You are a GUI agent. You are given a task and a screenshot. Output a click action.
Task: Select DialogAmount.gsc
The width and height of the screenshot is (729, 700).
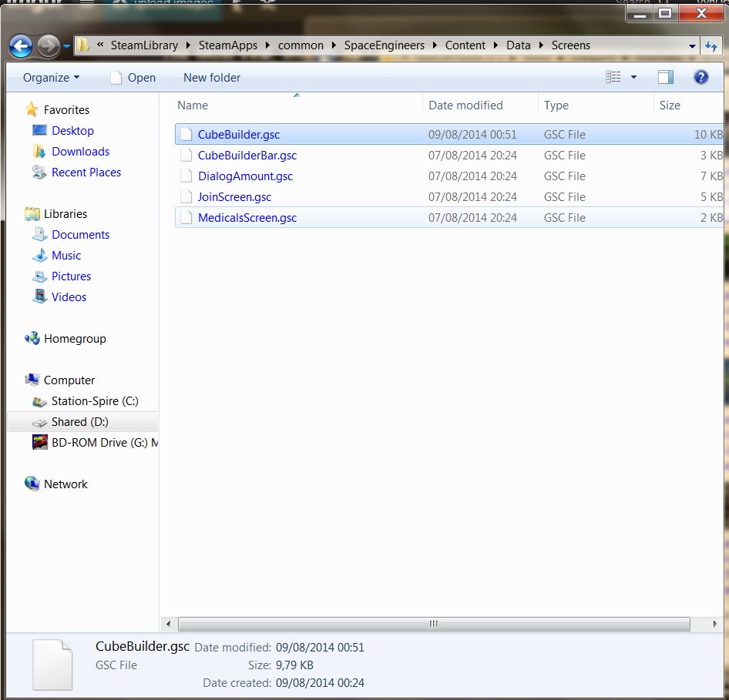point(449,176)
